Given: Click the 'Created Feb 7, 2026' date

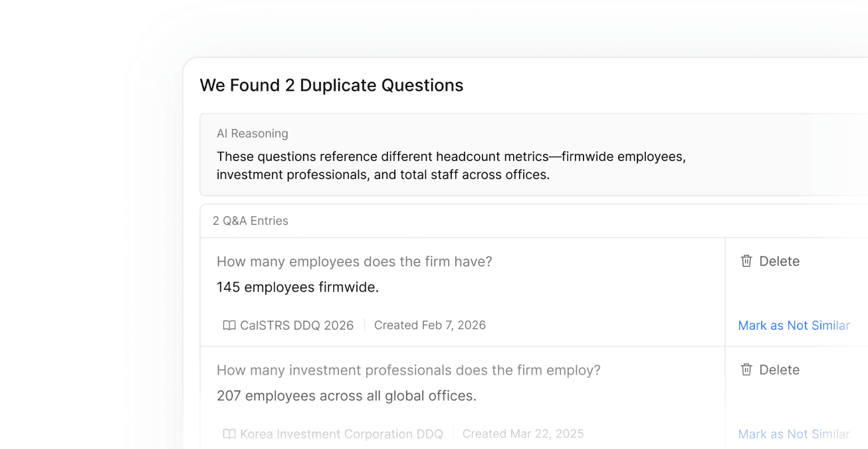Looking at the screenshot, I should coord(430,325).
